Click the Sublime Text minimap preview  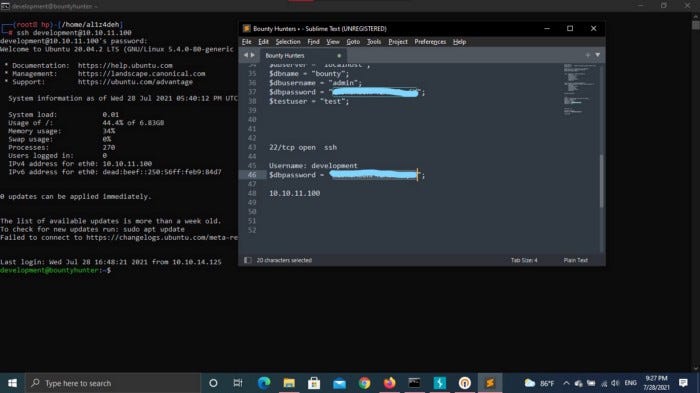point(579,89)
